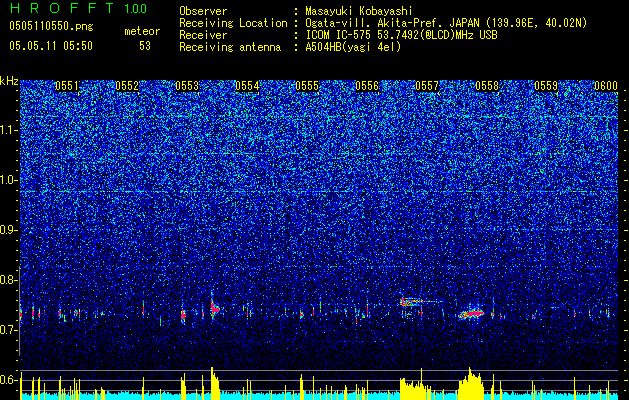Click the 1.1 kHz axis label
629x400 pixels.
(x=8, y=130)
